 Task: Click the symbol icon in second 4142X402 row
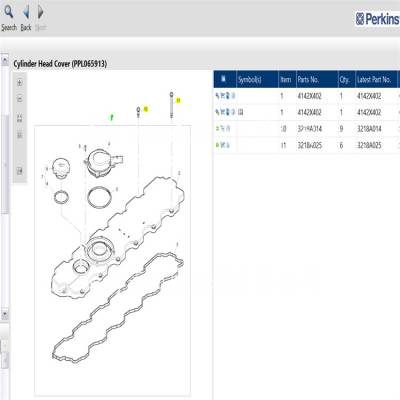(241, 112)
